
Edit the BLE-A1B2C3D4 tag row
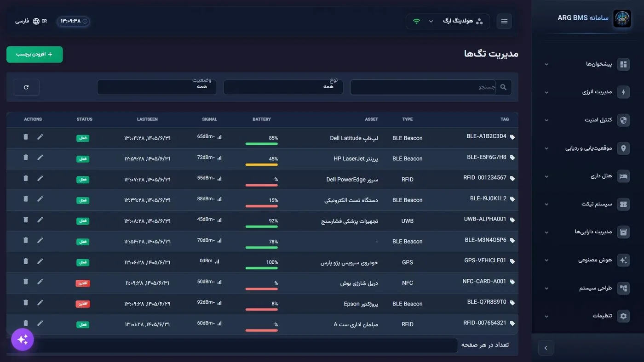tap(40, 136)
